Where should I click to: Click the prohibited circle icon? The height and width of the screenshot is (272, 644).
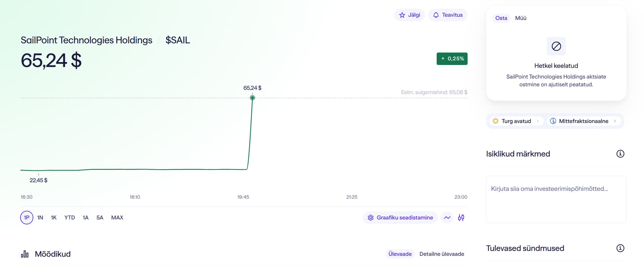(x=556, y=46)
